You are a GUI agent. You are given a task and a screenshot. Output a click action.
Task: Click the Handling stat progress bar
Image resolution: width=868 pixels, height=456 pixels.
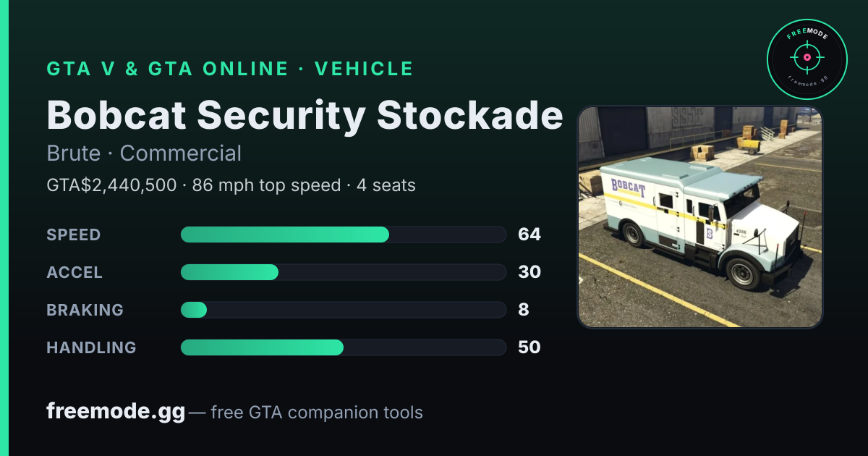(x=343, y=347)
